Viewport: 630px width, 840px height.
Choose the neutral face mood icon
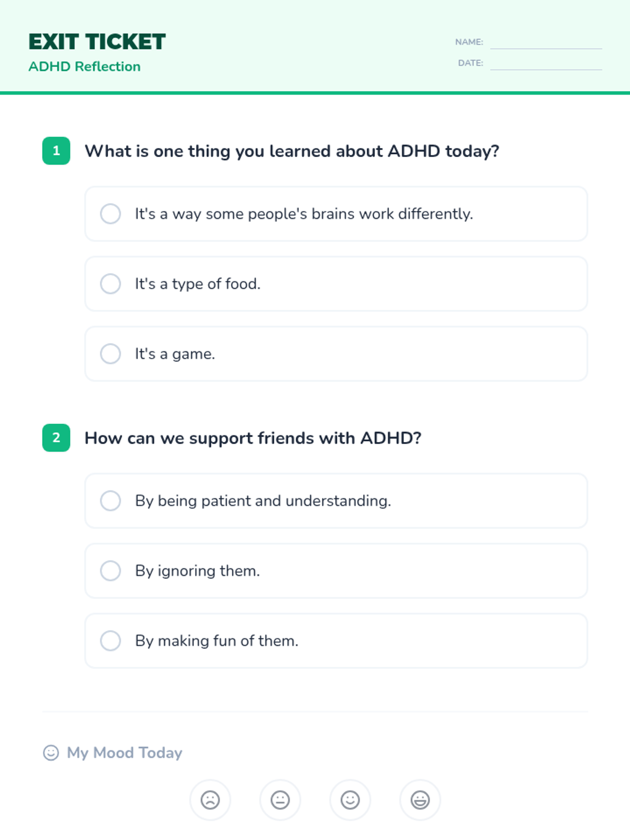[x=280, y=800]
